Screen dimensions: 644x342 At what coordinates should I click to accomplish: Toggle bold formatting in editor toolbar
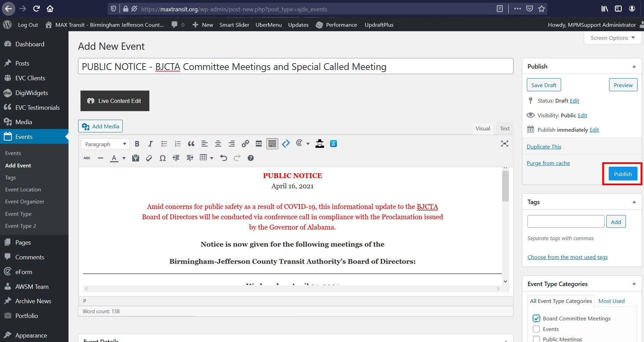(137, 144)
